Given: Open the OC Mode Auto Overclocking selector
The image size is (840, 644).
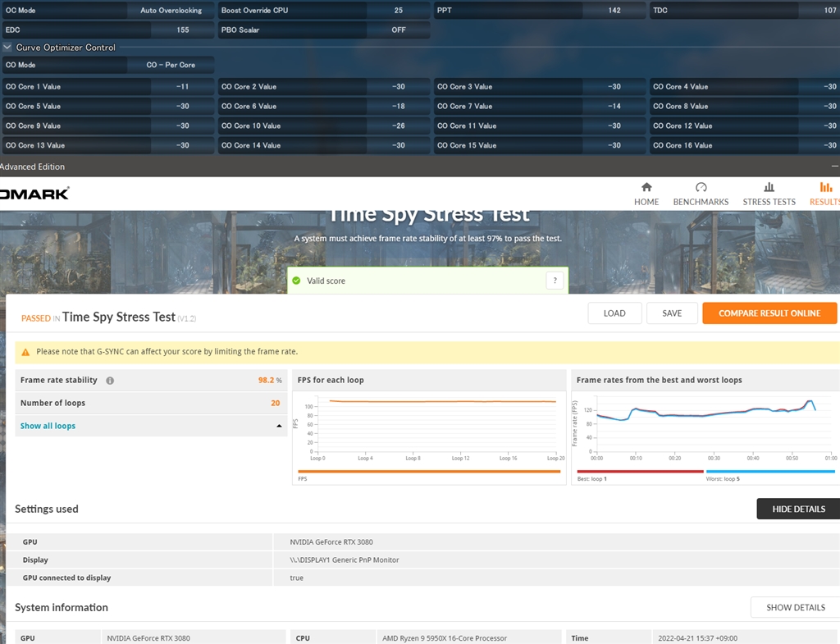Looking at the screenshot, I should coord(171,11).
